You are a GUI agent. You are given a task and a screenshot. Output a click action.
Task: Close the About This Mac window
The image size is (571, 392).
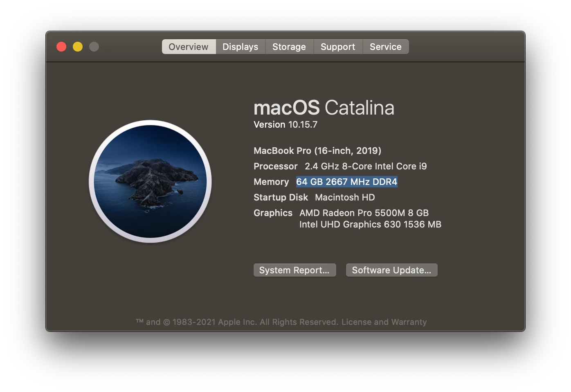pos(61,47)
